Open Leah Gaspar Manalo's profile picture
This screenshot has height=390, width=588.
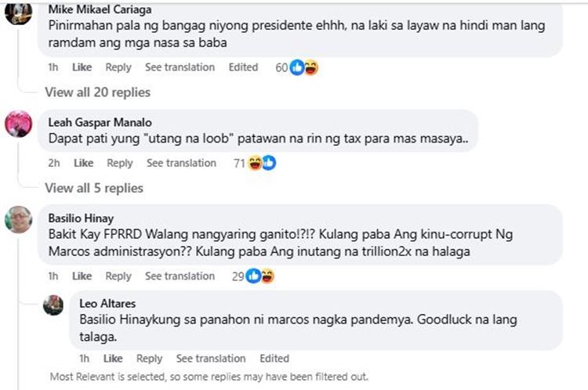[19, 124]
